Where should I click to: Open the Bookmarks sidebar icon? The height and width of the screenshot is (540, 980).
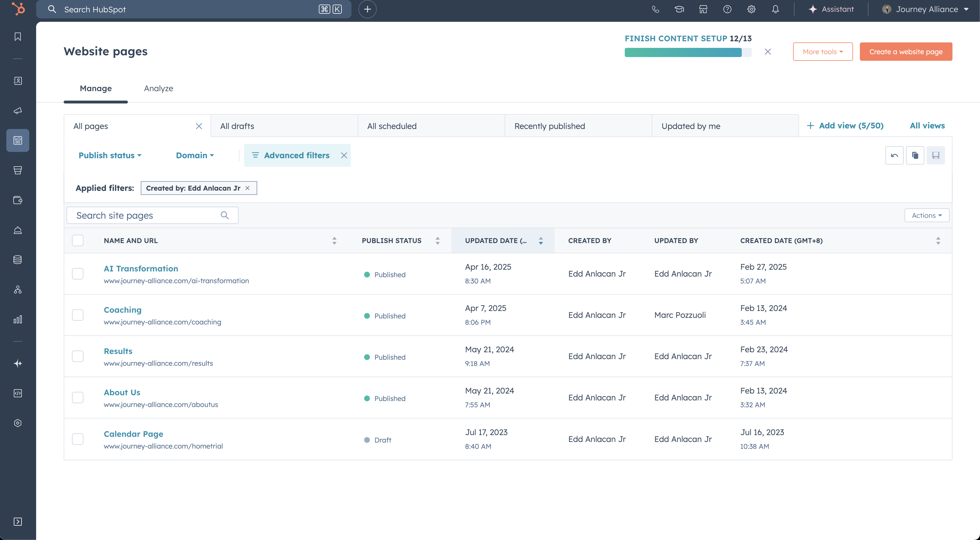coord(17,36)
